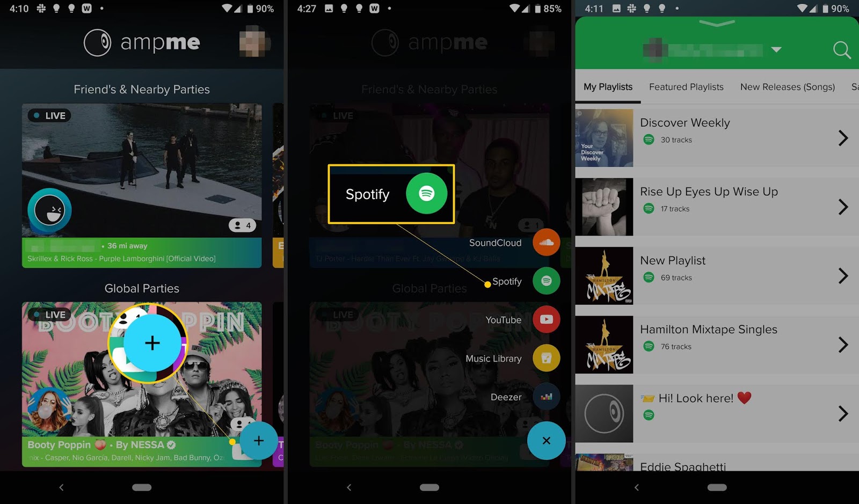Screen dimensions: 859x504
Task: Tap the back arrow on the playlists screen
Action: click(637, 487)
